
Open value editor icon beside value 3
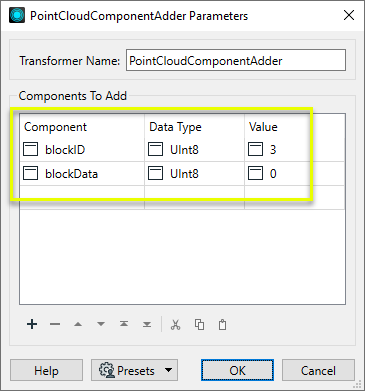coord(255,149)
